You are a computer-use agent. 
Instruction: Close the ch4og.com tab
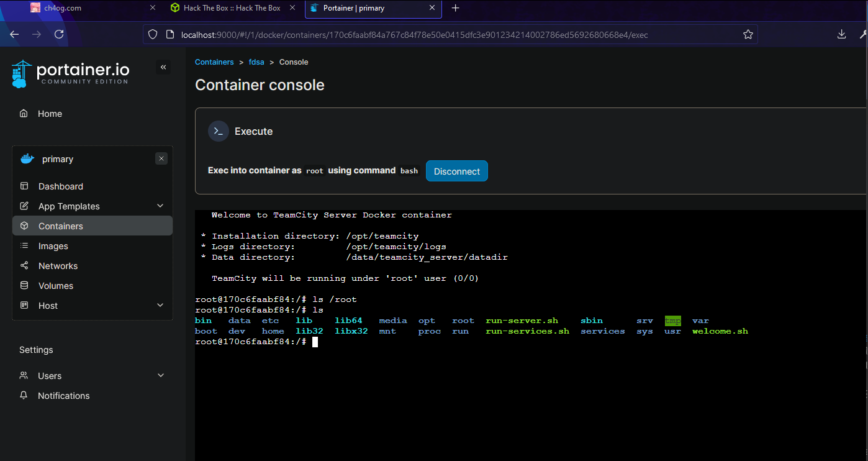(x=153, y=8)
